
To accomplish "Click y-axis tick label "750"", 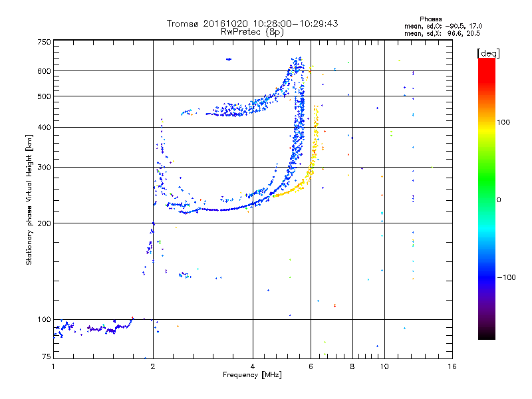I will tap(44, 42).
